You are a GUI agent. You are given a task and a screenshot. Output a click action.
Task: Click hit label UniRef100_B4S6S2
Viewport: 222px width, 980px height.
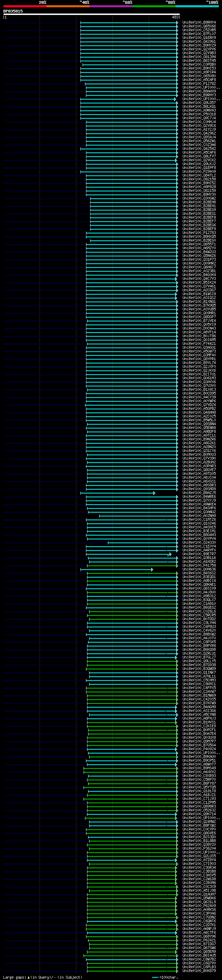coord(199,573)
